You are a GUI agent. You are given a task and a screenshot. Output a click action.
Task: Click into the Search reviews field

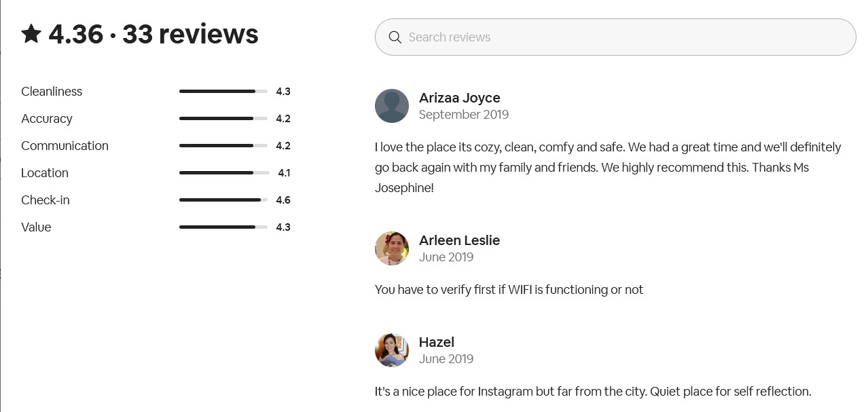[x=625, y=37]
